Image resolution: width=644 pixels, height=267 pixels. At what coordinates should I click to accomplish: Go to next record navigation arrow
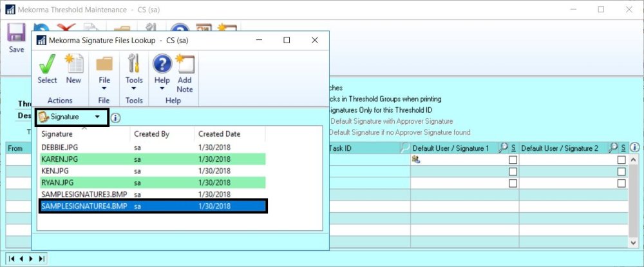point(31,259)
